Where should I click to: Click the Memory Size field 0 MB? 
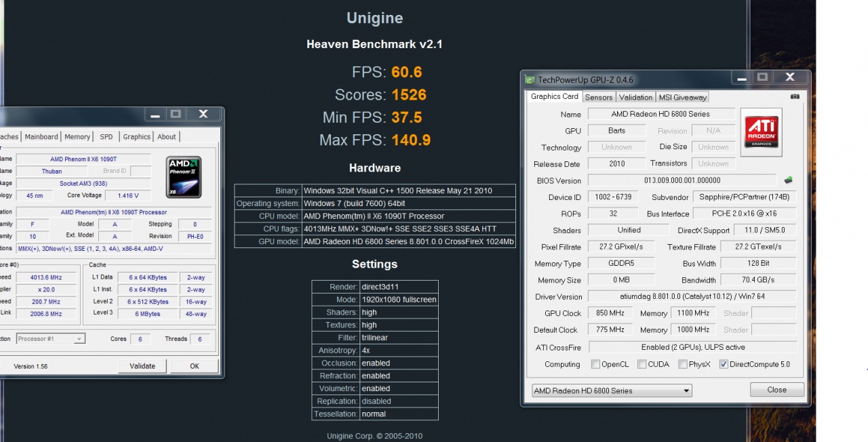point(621,280)
